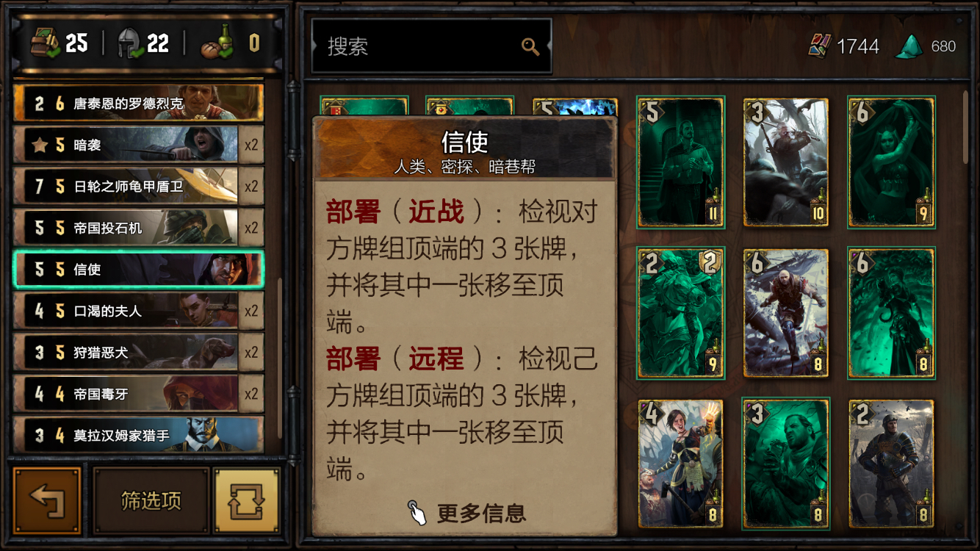Click the back arrow button
Screen dimensions: 980x551
[47, 501]
